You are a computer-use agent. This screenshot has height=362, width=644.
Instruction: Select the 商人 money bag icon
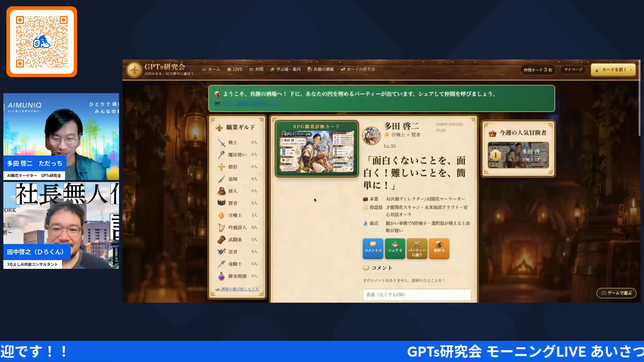point(221,191)
